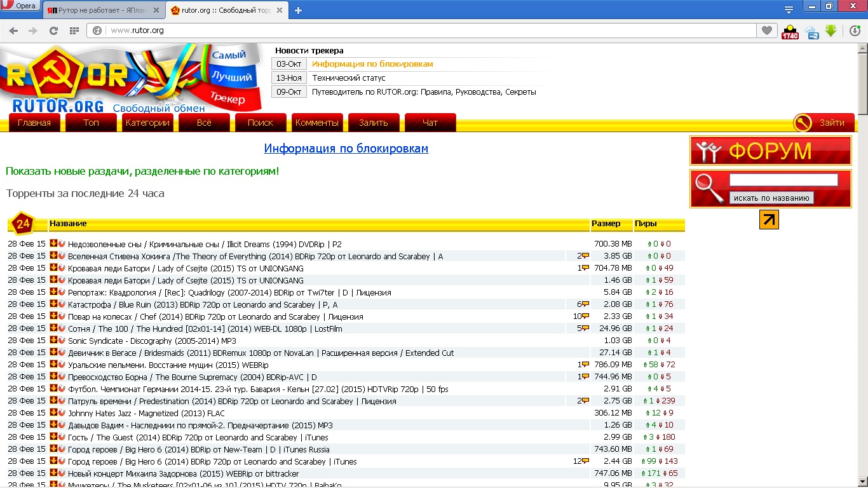
Task: Download torrent file for 'Недозволенные сны'
Action: (54, 243)
